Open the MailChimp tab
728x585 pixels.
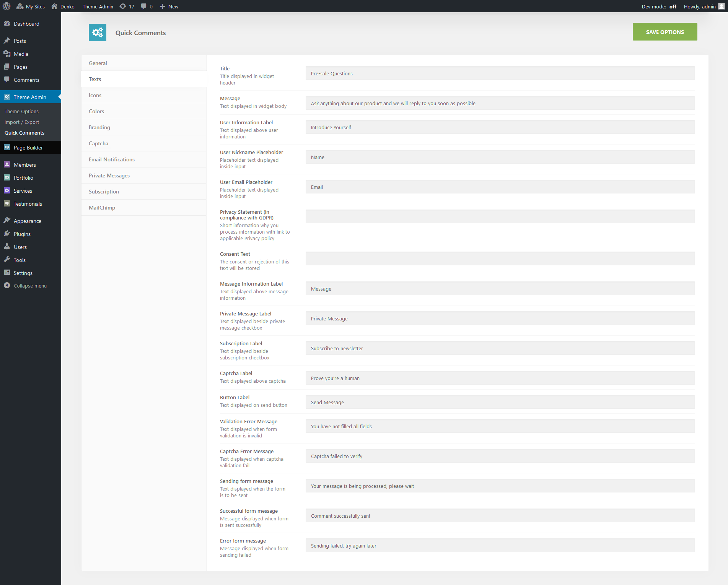tap(144, 208)
